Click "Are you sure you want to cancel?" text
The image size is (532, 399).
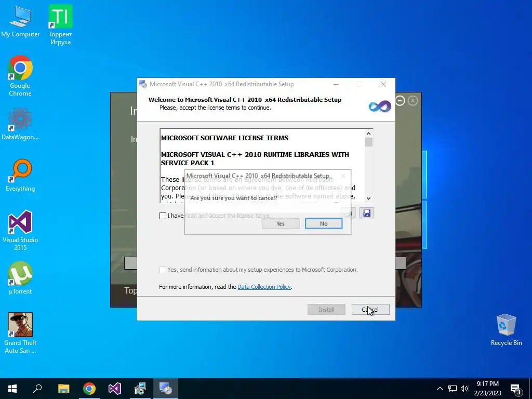[234, 198]
